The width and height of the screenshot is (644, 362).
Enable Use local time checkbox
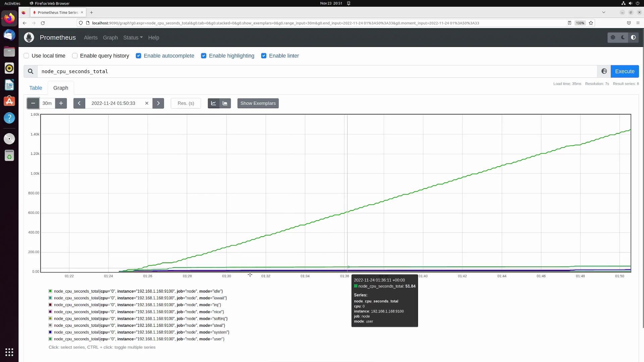(x=26, y=56)
